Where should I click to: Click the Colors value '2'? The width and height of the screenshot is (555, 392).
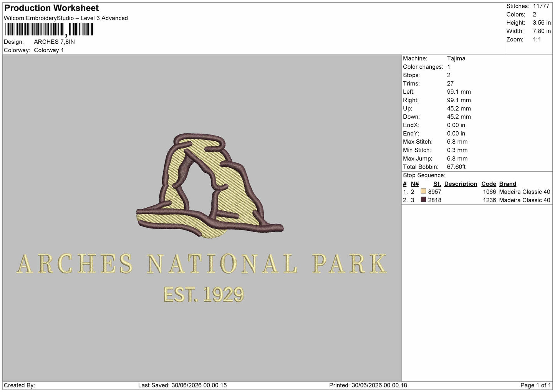(534, 15)
